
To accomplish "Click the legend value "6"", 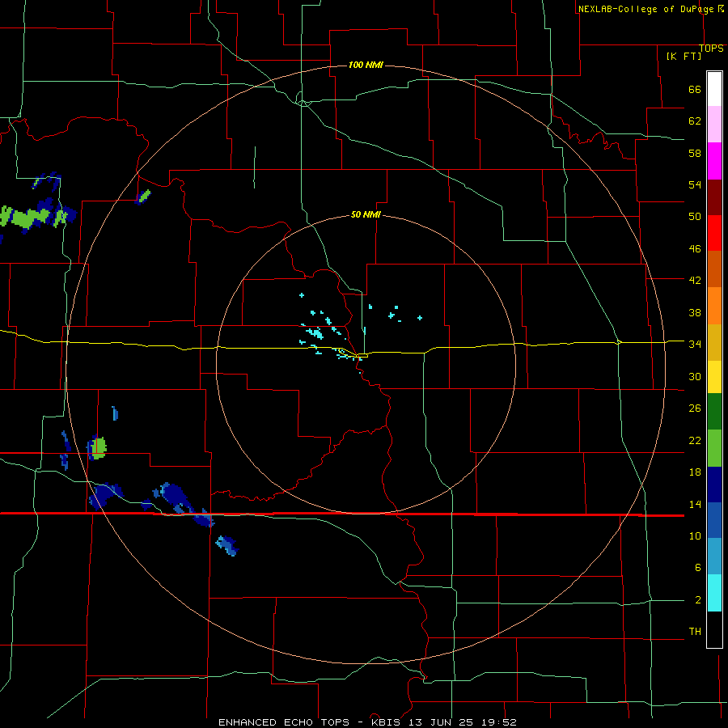I will [x=697, y=567].
